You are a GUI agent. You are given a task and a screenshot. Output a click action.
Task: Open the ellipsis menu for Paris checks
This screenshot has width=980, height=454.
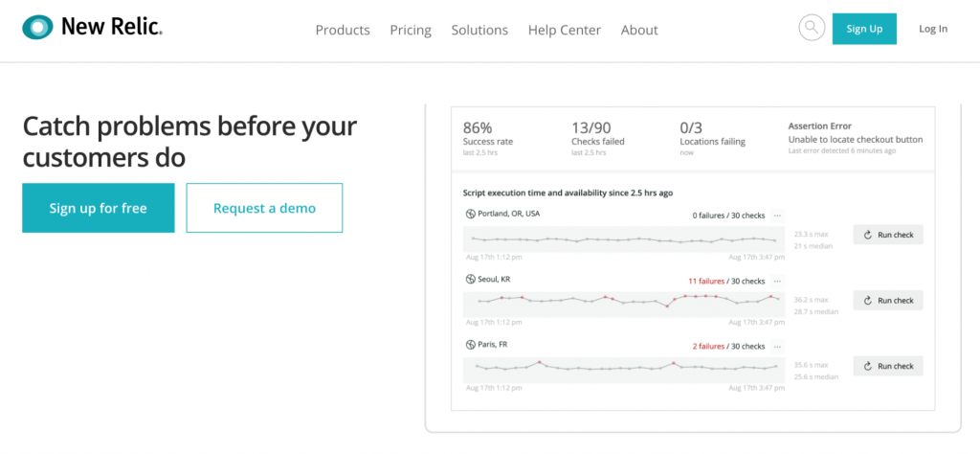[777, 346]
